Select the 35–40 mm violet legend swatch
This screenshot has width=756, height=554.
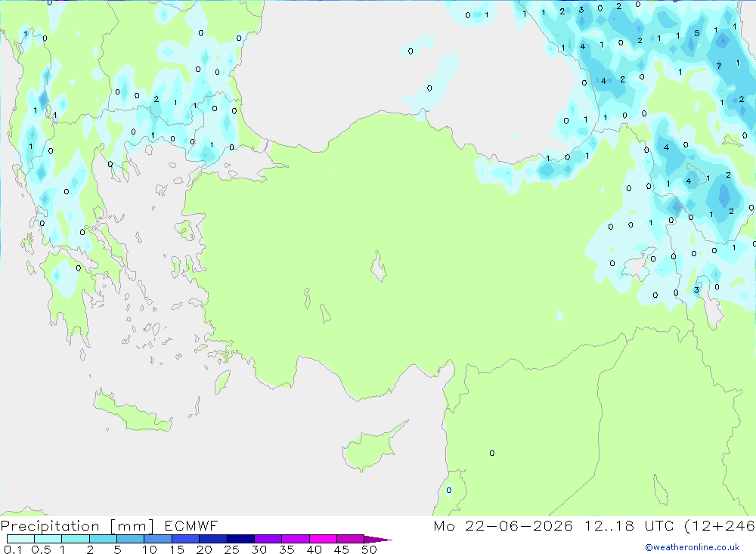296,539
